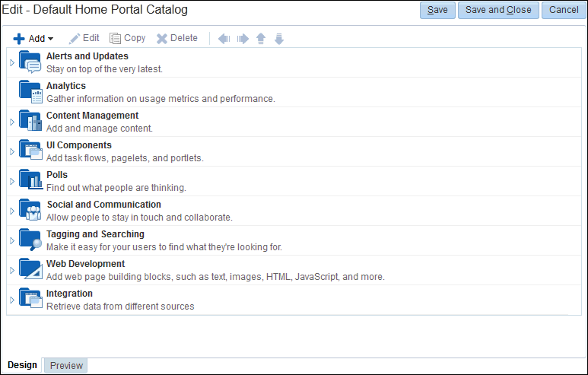Click 'Stay on top of the very latest.'
The image size is (588, 375).
(105, 69)
